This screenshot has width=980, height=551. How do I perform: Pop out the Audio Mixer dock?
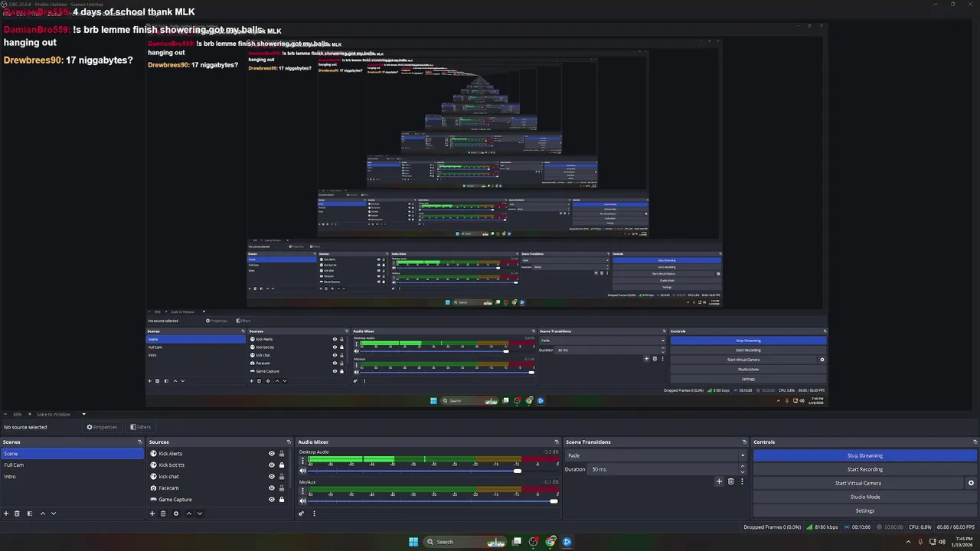tap(557, 442)
